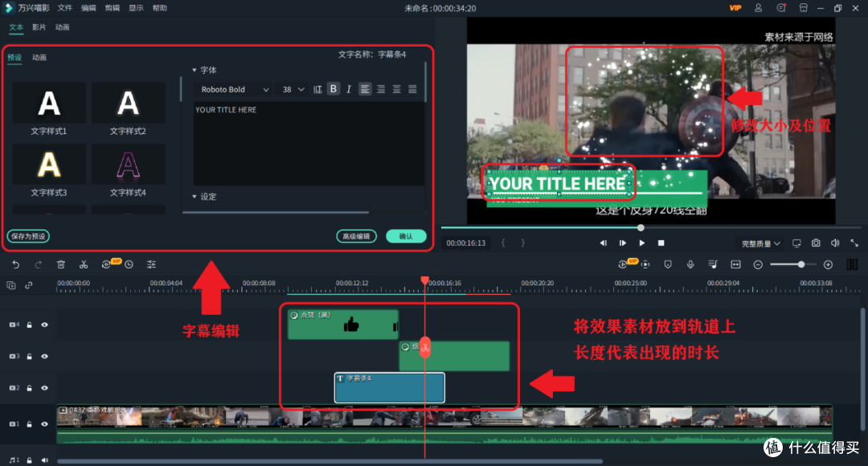Screen dimensions: 868x466
Task: Align text left
Action: tap(365, 89)
